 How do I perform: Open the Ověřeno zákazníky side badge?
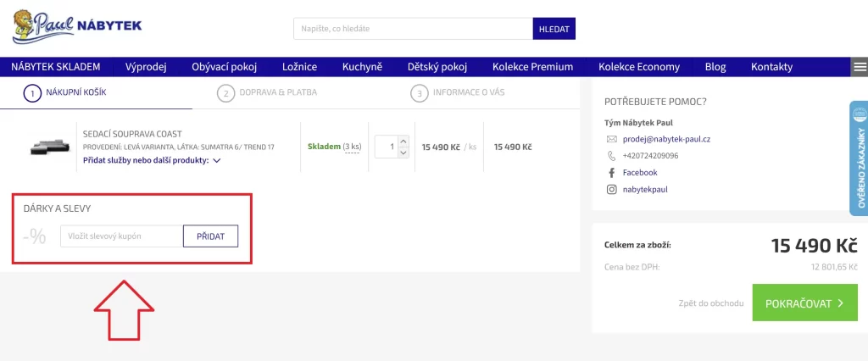pyautogui.click(x=860, y=158)
